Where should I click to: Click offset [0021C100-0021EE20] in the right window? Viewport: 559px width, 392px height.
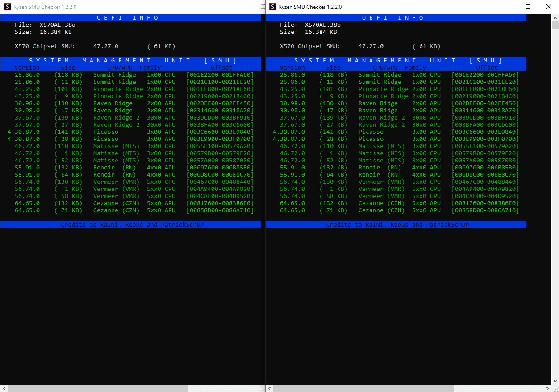click(485, 82)
